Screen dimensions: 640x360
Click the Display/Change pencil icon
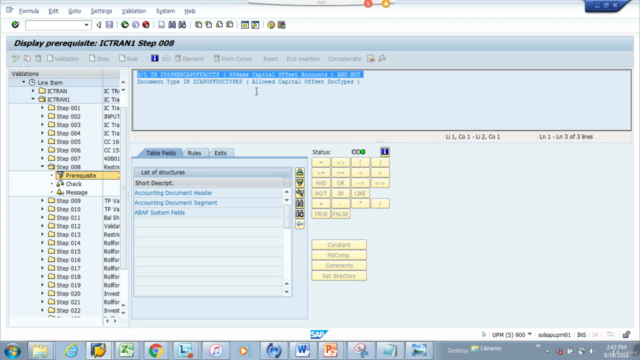(x=16, y=58)
